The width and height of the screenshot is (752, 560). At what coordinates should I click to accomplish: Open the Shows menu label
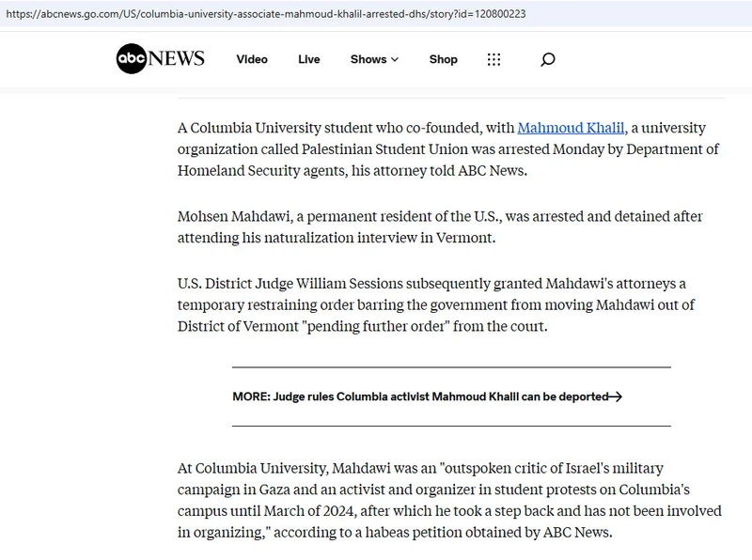pyautogui.click(x=368, y=59)
